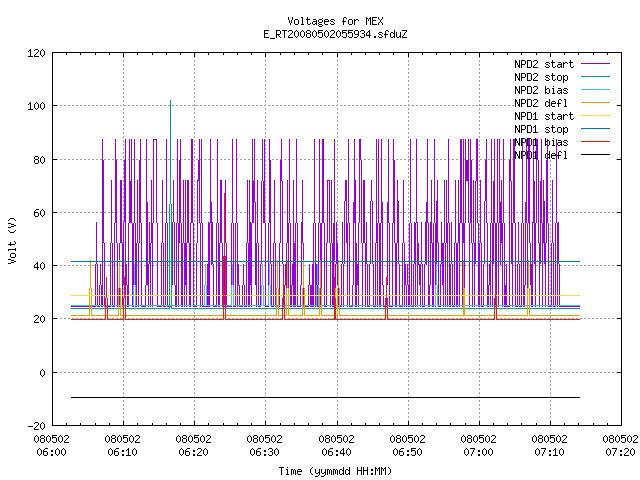Click the y-axis tick value 40
Image resolution: width=640 pixels, height=480 pixels.
[x=39, y=266]
